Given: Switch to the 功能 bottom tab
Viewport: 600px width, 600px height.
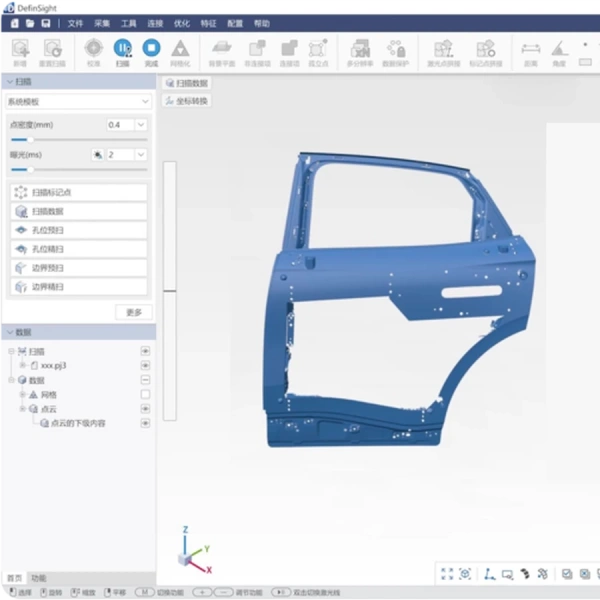Looking at the screenshot, I should point(39,578).
